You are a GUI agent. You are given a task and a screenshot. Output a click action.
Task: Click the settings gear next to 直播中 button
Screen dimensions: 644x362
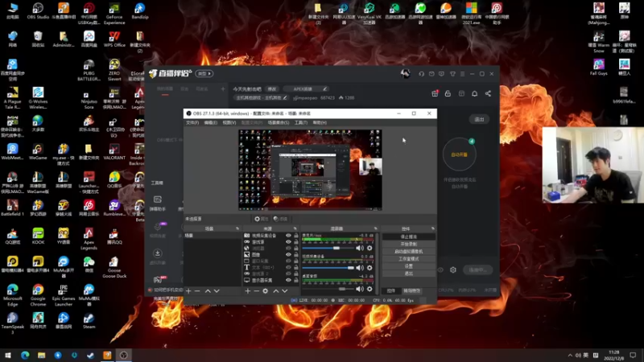(453, 270)
